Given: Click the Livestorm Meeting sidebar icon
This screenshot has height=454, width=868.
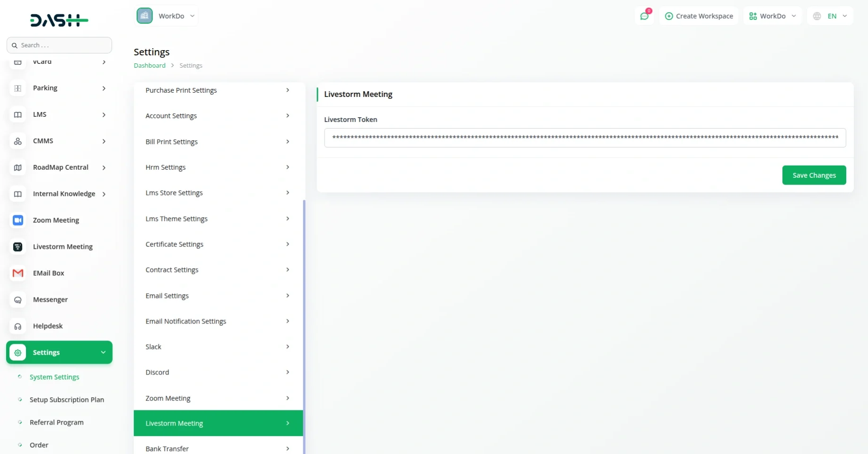Looking at the screenshot, I should [x=18, y=247].
